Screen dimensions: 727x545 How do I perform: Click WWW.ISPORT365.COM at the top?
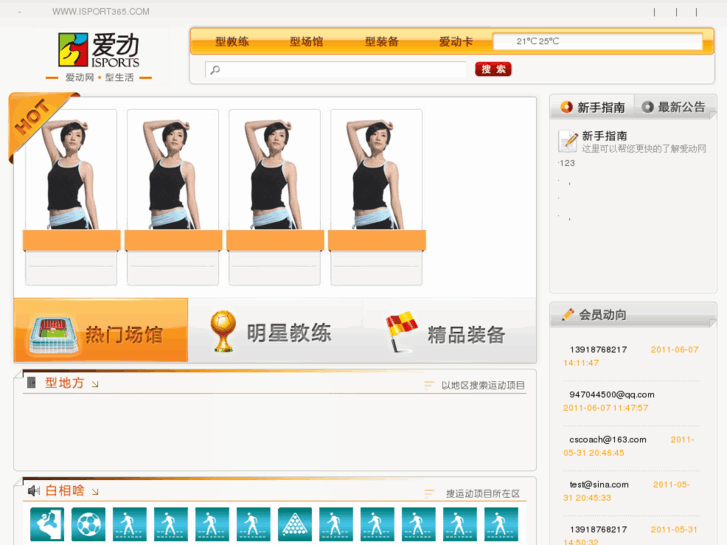(101, 12)
